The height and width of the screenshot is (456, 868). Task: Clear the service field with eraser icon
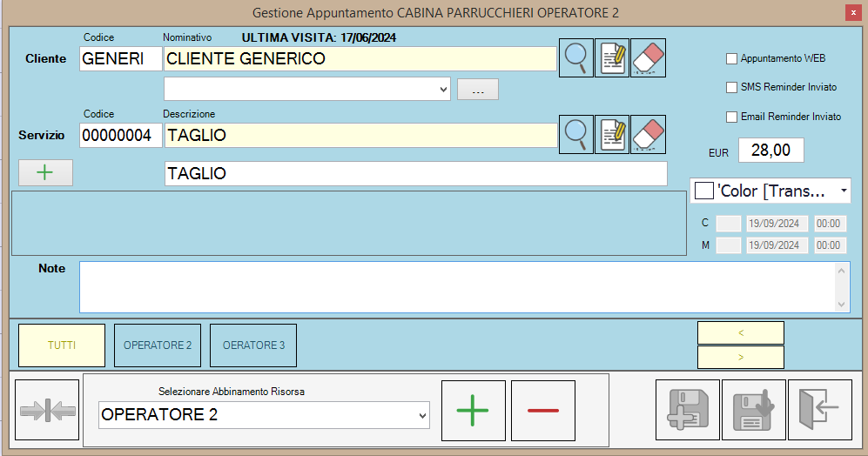click(648, 134)
